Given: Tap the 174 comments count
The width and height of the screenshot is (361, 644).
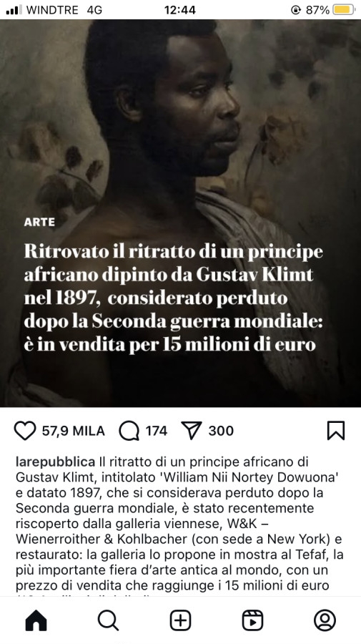Looking at the screenshot, I should [x=157, y=431].
